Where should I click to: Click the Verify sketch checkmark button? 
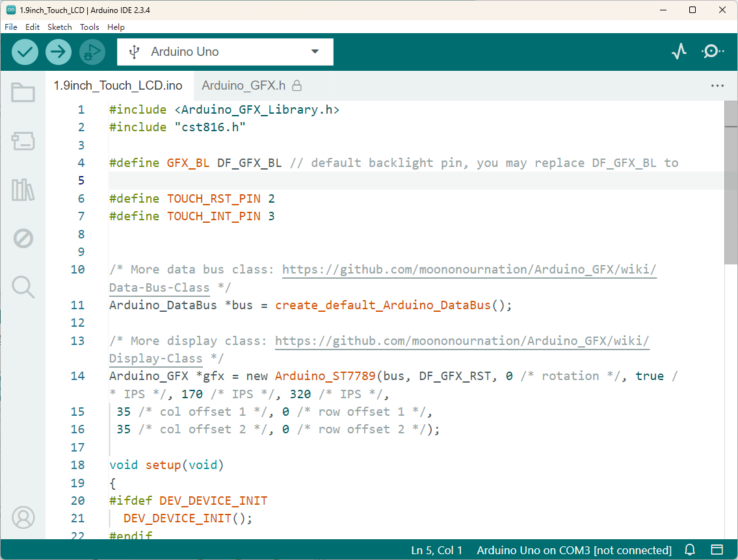[25, 52]
